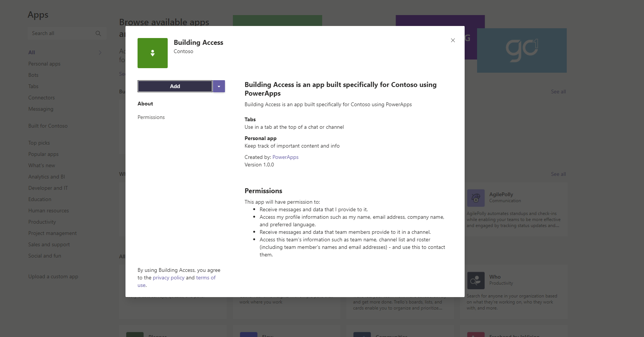The image size is (644, 337).
Task: Click the Who app icon
Action: (476, 281)
